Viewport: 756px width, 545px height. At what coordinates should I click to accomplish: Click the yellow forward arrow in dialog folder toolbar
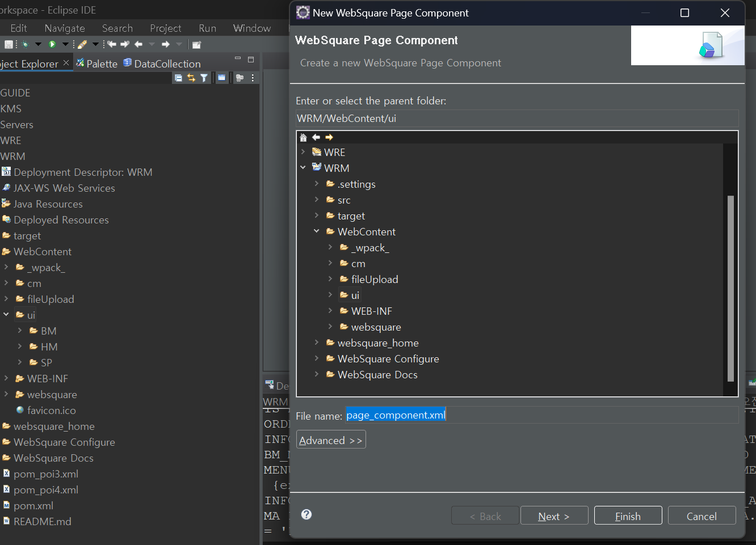329,137
